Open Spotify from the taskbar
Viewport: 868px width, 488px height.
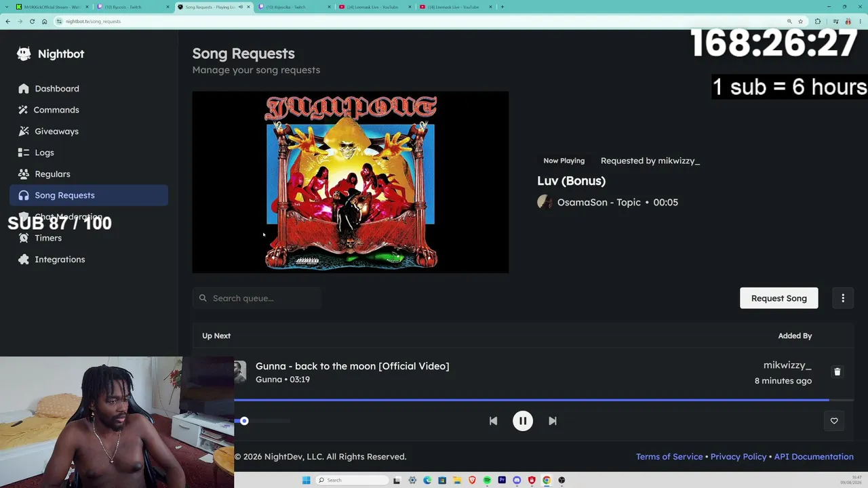click(x=487, y=481)
